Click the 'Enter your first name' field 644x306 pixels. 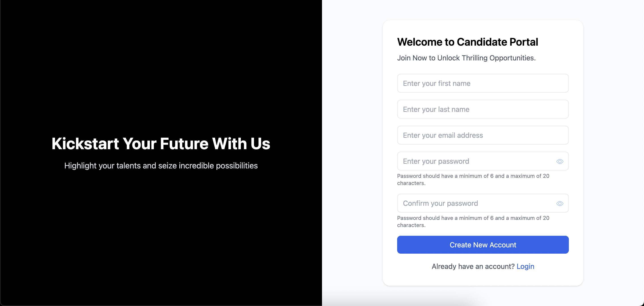point(483,83)
